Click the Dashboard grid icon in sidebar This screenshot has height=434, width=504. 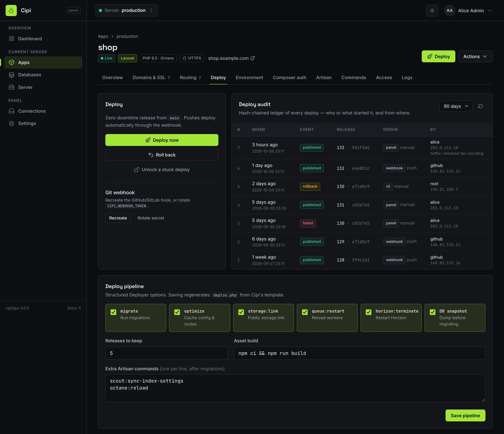[11, 39]
